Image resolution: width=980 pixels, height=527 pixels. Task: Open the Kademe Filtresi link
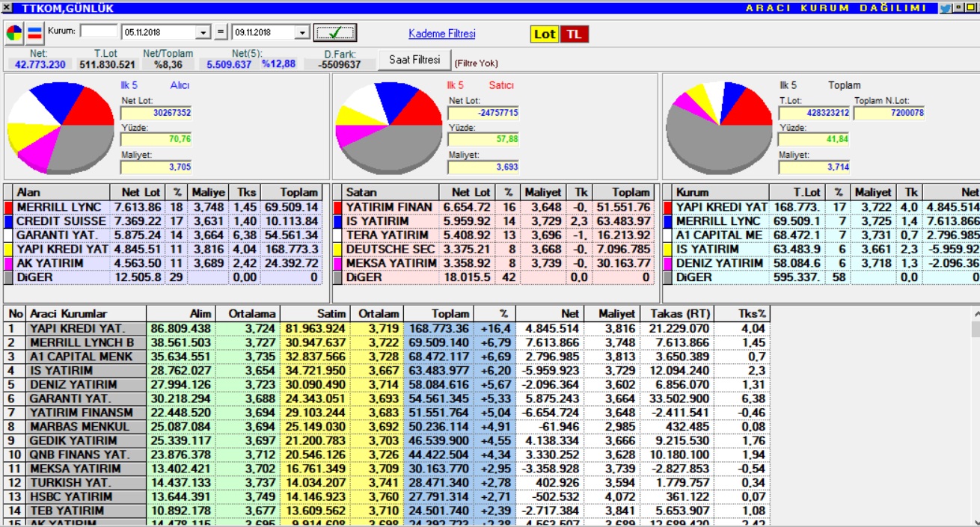pyautogui.click(x=442, y=34)
